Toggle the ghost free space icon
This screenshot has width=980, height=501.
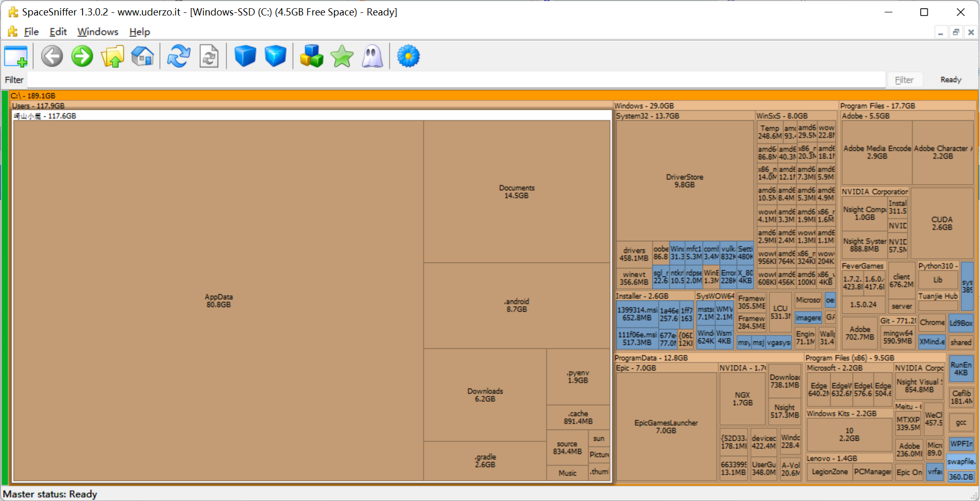(372, 56)
